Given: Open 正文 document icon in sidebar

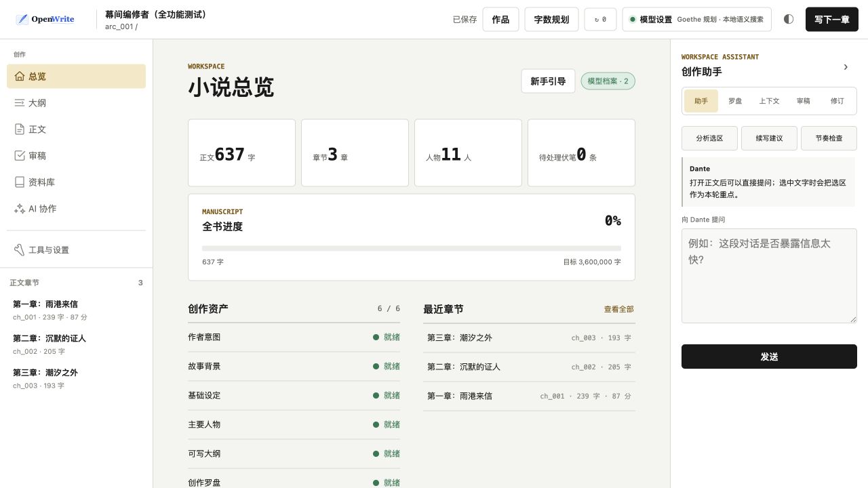Looking at the screenshot, I should (20, 129).
